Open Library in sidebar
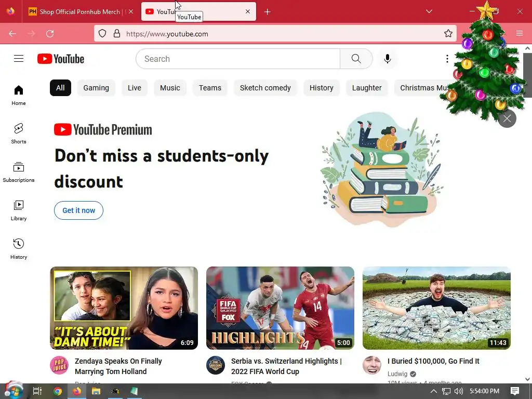Screen dimensions: 532x399 pos(19,210)
